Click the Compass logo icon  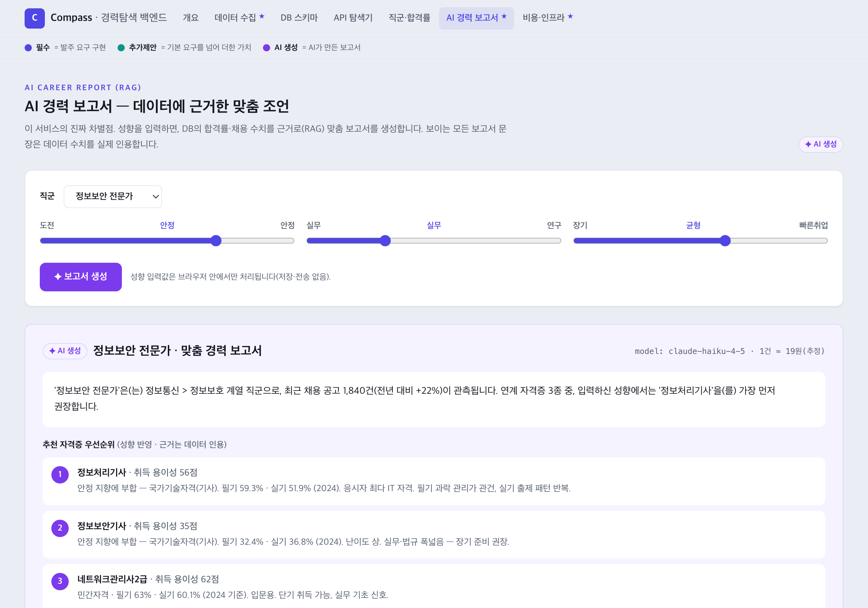34,18
